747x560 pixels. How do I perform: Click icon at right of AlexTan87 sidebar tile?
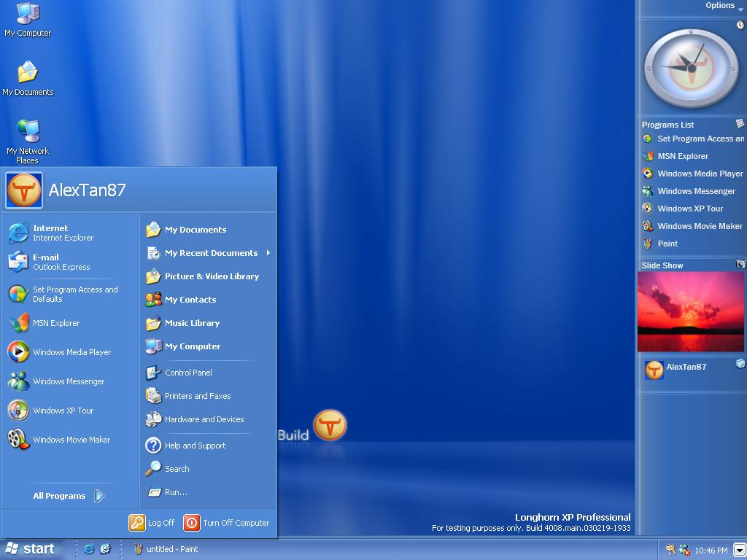tap(740, 364)
